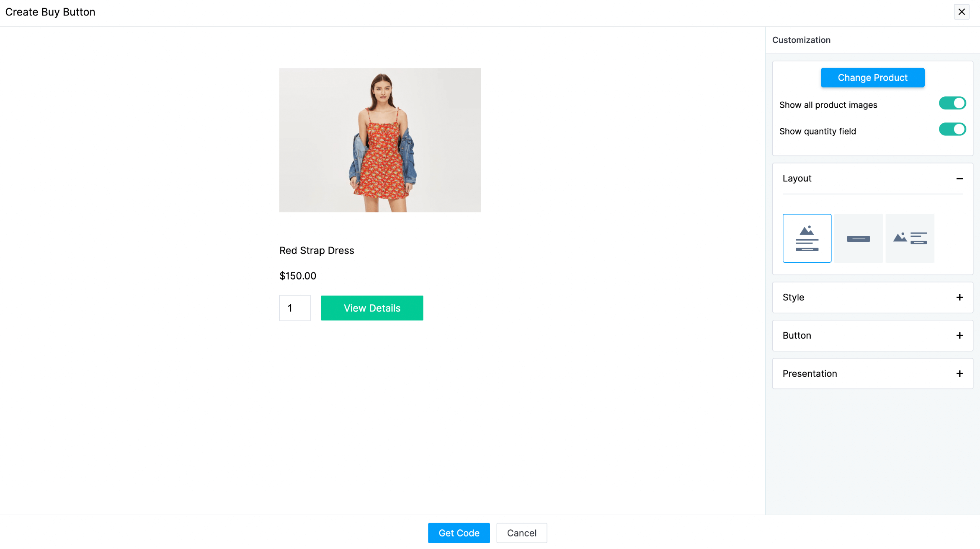Click the Style section expand plus icon
This screenshot has height=549, width=980.
tap(960, 297)
